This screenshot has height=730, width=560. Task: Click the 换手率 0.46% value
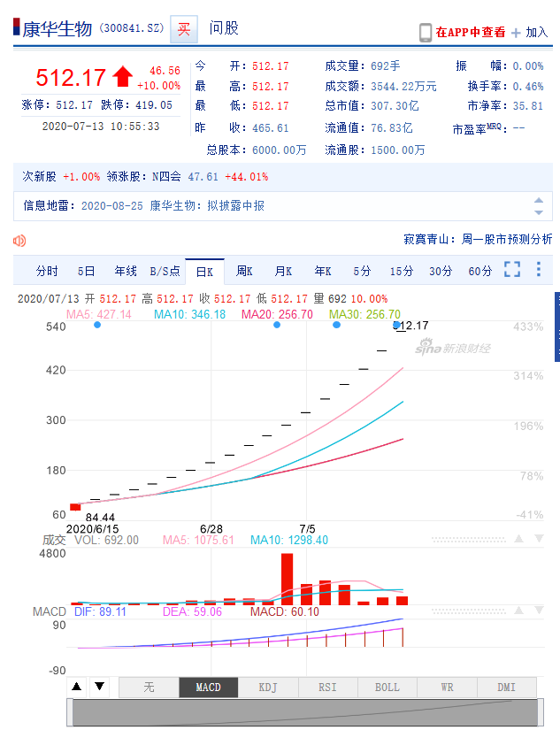[x=528, y=86]
